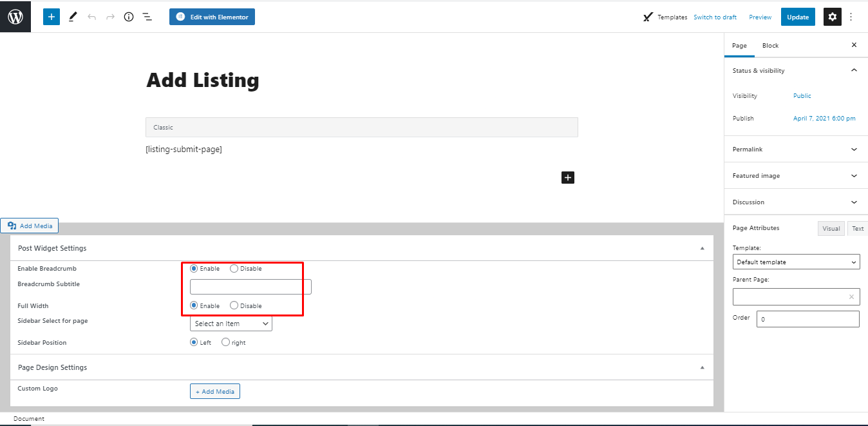Screen dimensions: 868x426
Task: Collapse the Post Widget Settings section
Action: click(701, 247)
